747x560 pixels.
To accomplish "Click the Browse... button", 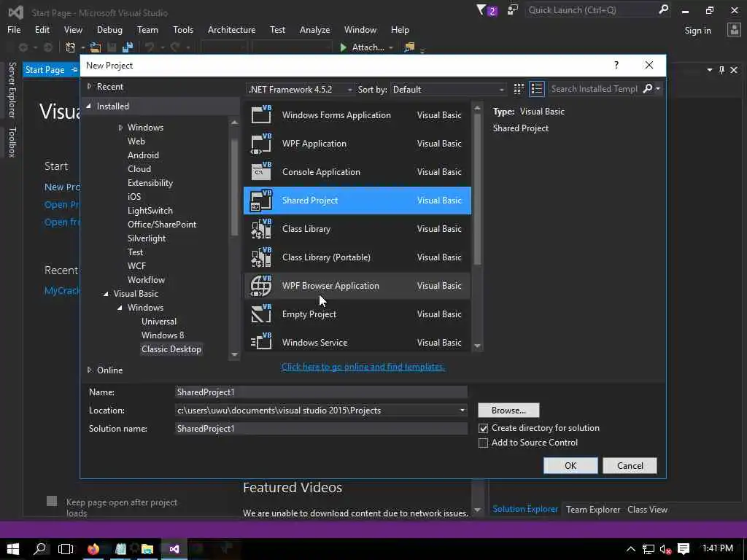I will point(508,410).
